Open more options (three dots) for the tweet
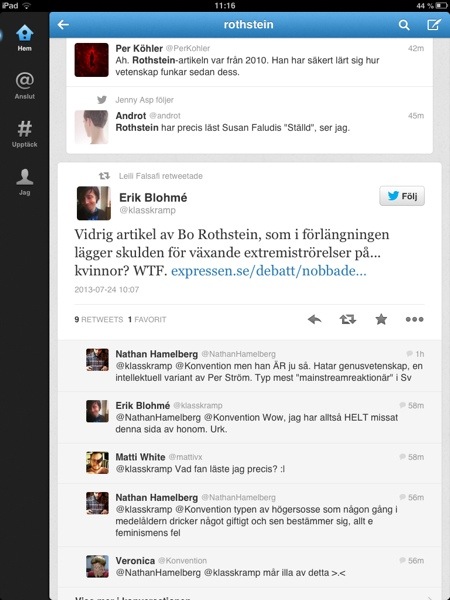 [x=414, y=319]
